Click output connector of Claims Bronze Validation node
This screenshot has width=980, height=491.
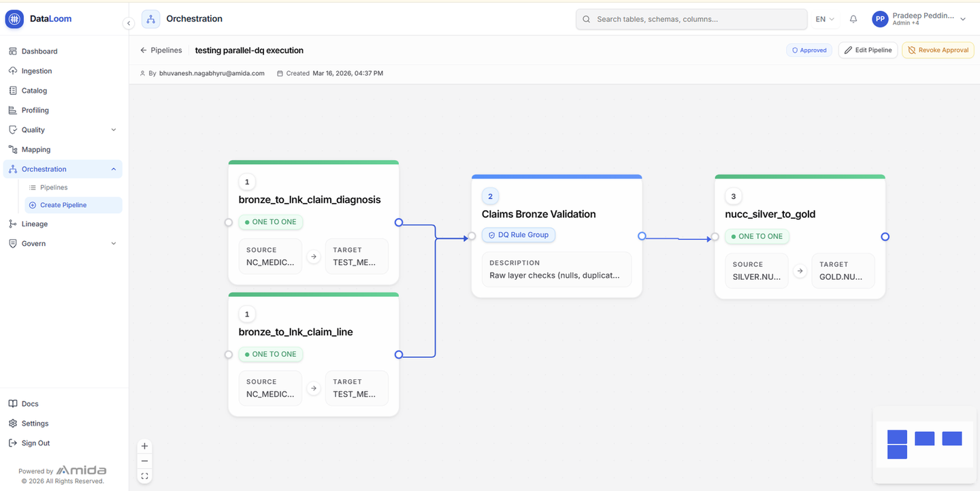coord(642,236)
